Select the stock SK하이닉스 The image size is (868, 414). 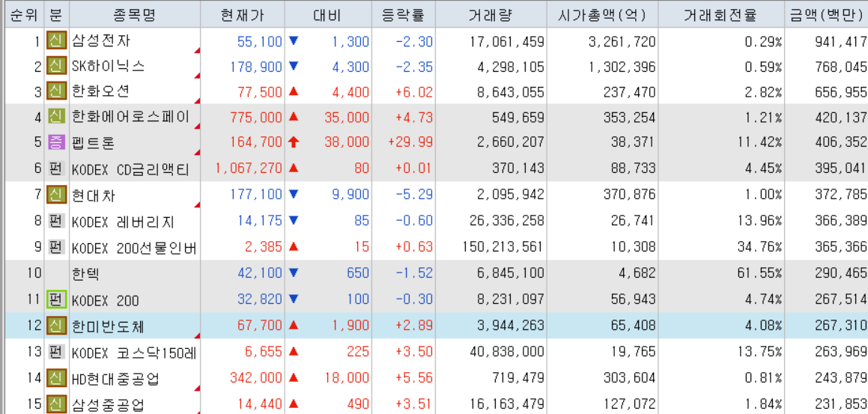click(109, 67)
